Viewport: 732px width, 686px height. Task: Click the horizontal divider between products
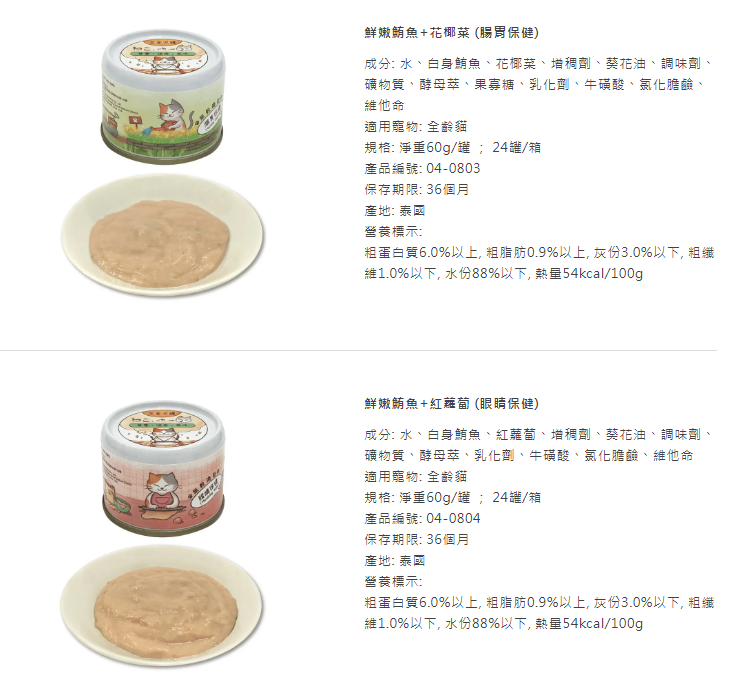pyautogui.click(x=358, y=350)
